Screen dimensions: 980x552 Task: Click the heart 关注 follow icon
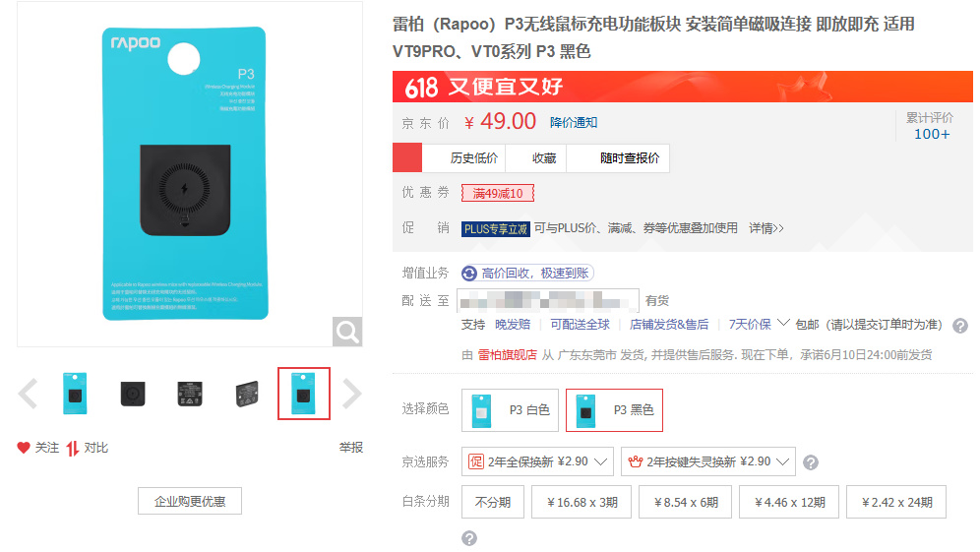[x=24, y=448]
